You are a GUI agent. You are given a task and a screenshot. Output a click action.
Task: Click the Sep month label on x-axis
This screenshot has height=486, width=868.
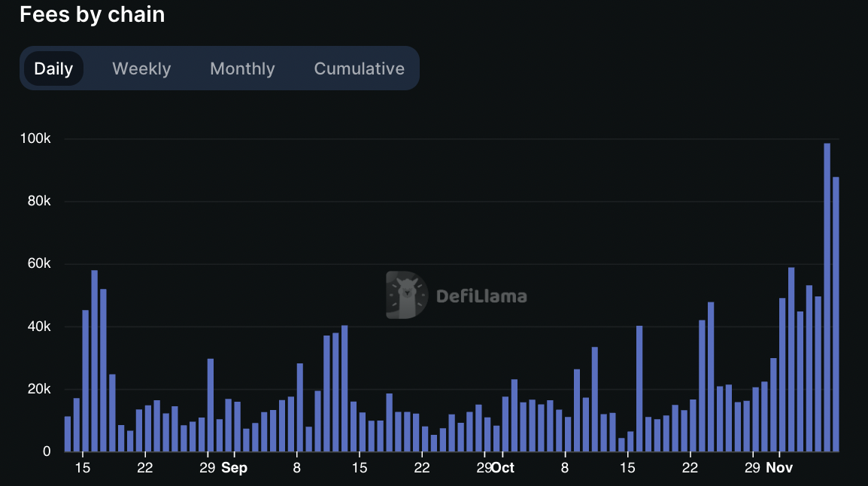[x=234, y=468]
